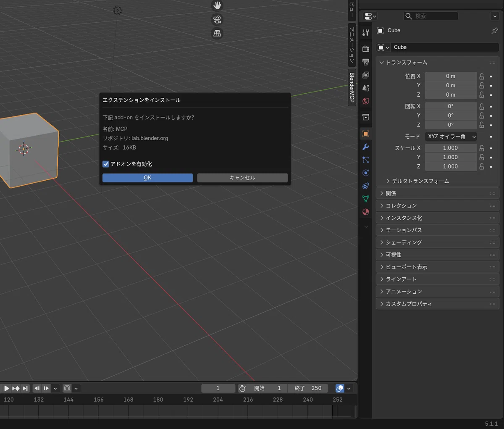The image size is (504, 429).
Task: Open properties editor type dropdown
Action: click(x=370, y=16)
